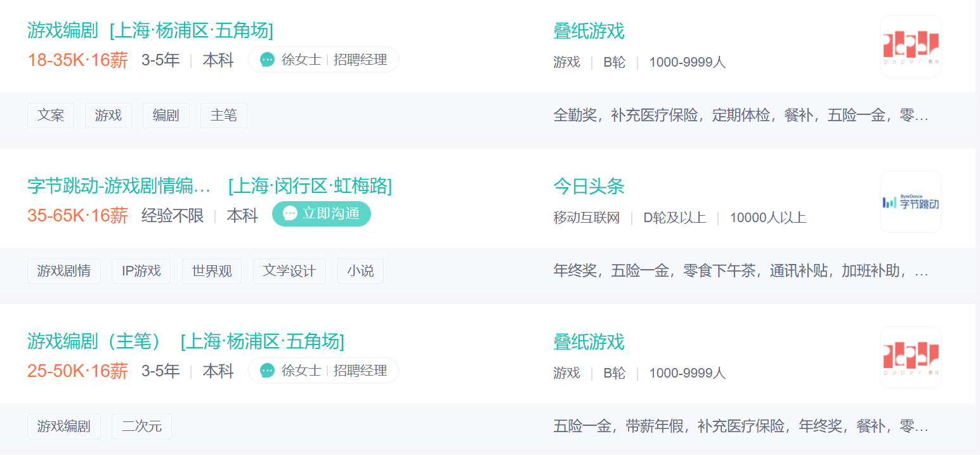Open 叠纸游戏 company link in first listing
The height and width of the screenshot is (455, 980).
point(589,30)
